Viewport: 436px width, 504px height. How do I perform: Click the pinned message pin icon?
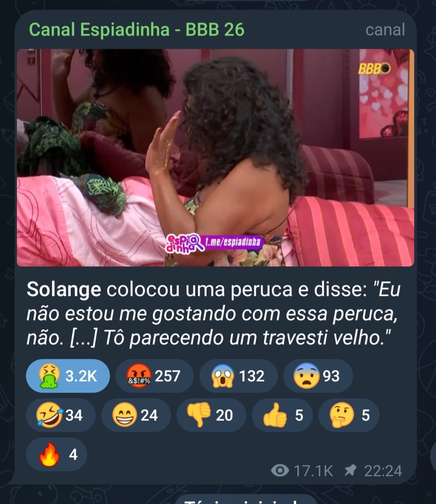coord(350,471)
